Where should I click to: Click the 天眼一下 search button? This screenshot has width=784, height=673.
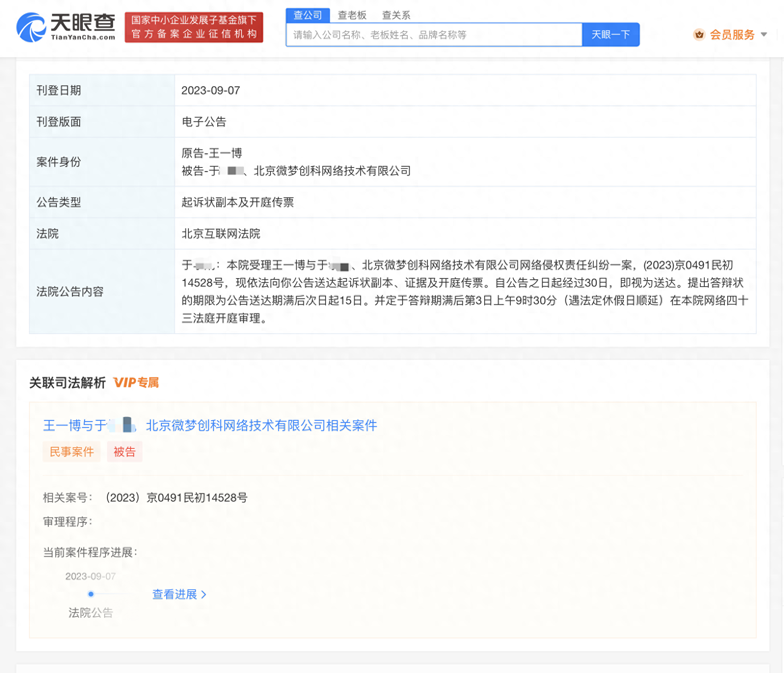(x=611, y=35)
